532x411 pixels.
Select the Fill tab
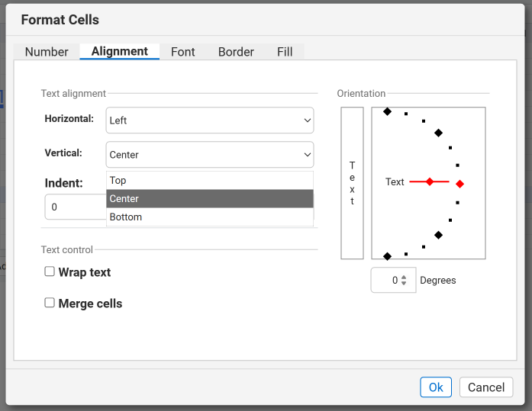(x=285, y=52)
